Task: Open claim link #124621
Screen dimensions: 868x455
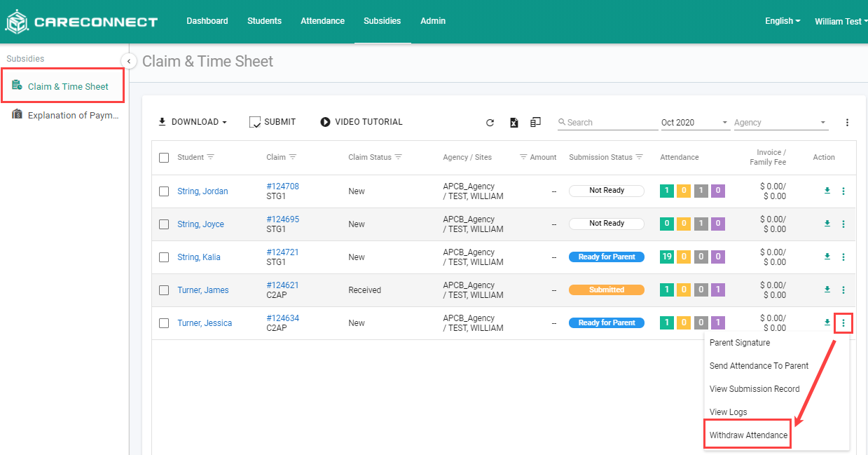Action: click(x=282, y=285)
